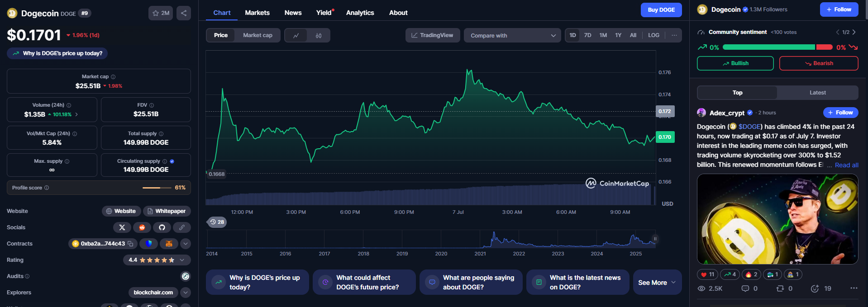Click the info icon beside Market cap
The height and width of the screenshot is (307, 868).
[113, 77]
